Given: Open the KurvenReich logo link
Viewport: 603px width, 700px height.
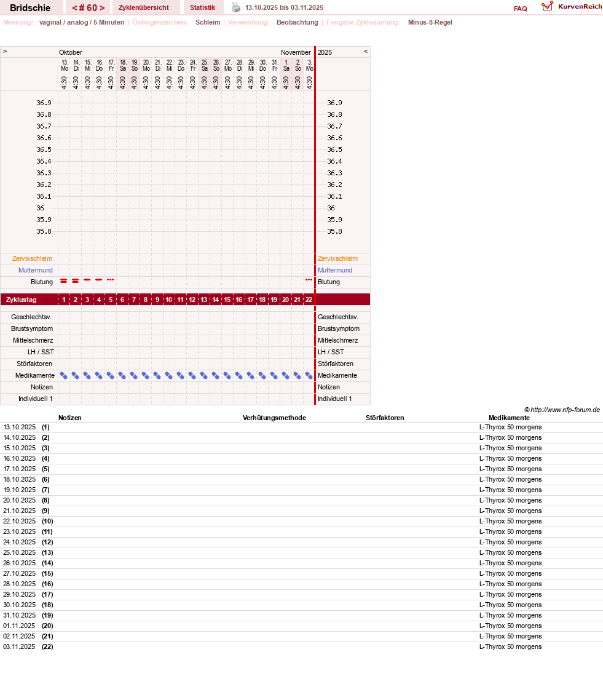Looking at the screenshot, I should click(572, 7).
